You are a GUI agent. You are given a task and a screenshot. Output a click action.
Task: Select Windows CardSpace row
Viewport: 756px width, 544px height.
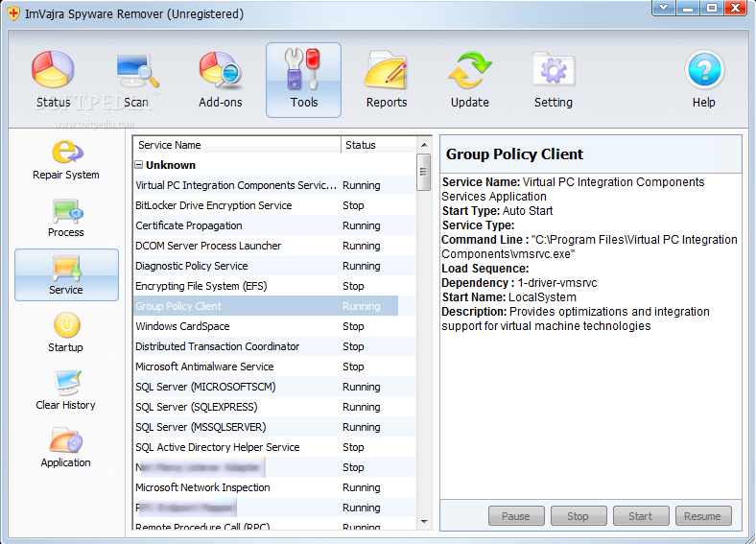click(x=274, y=326)
